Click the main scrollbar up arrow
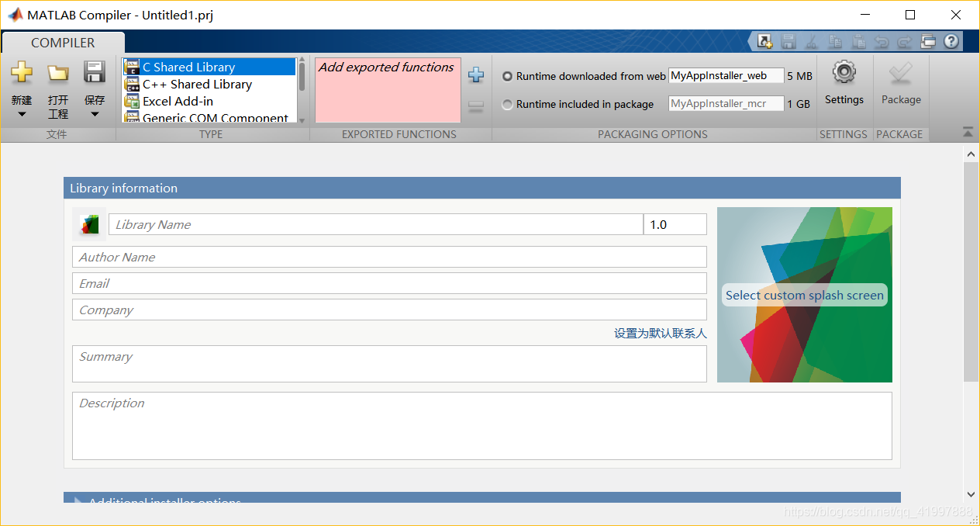The height and width of the screenshot is (526, 980). click(971, 154)
